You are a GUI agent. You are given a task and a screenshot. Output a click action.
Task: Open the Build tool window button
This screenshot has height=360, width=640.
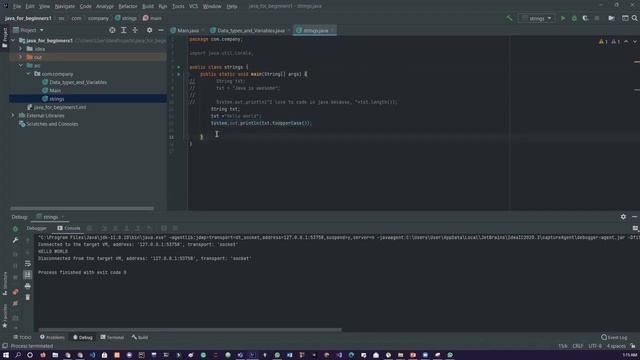140,338
